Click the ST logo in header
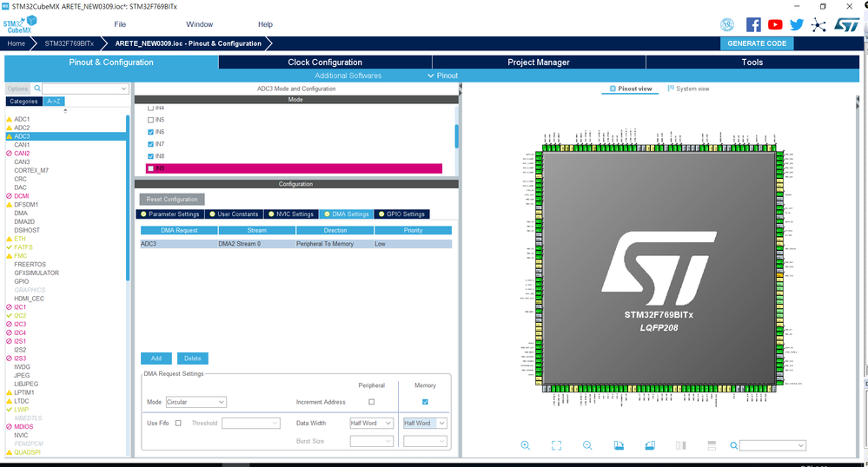This screenshot has height=467, width=868. 846,24
